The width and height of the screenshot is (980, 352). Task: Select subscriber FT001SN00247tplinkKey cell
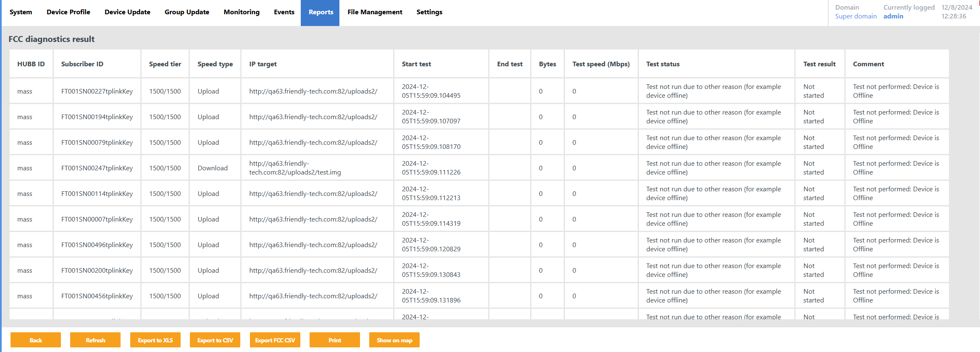tap(97, 168)
